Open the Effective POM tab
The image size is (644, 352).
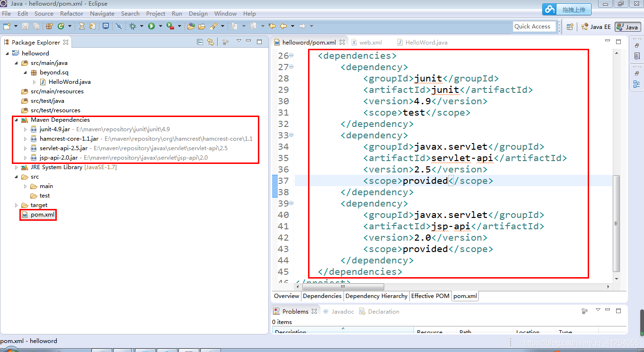[x=430, y=296]
